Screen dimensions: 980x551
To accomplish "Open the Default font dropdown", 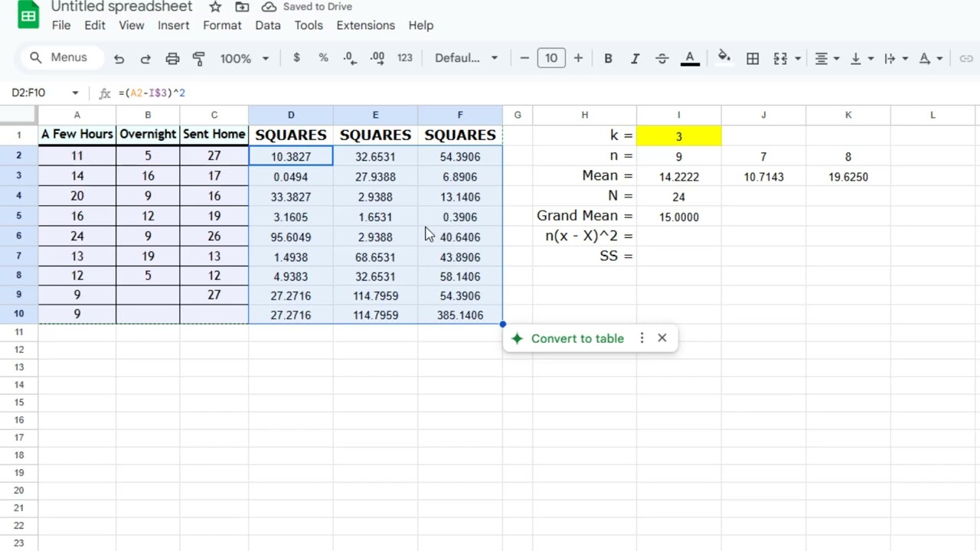I will [465, 58].
